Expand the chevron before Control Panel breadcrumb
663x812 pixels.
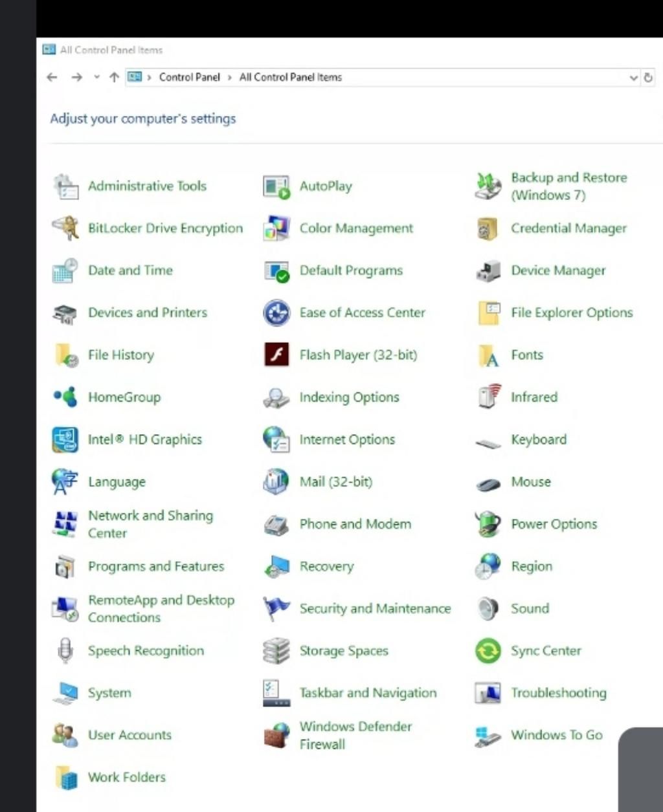pos(150,77)
